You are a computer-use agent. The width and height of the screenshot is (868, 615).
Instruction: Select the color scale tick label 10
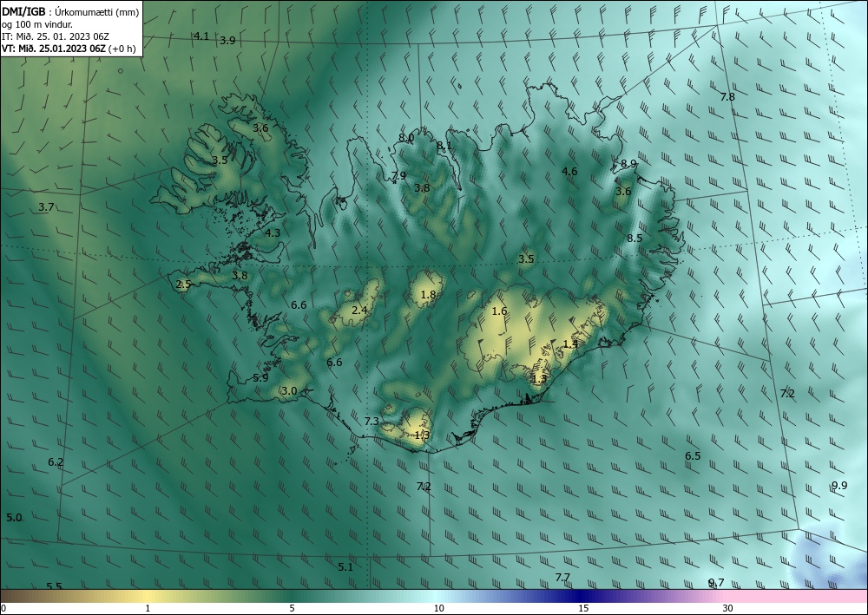pos(438,608)
